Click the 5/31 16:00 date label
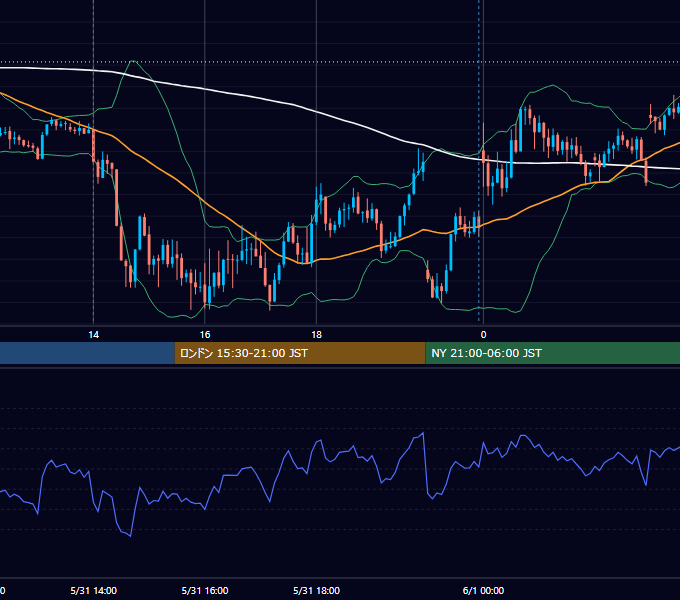 205,590
